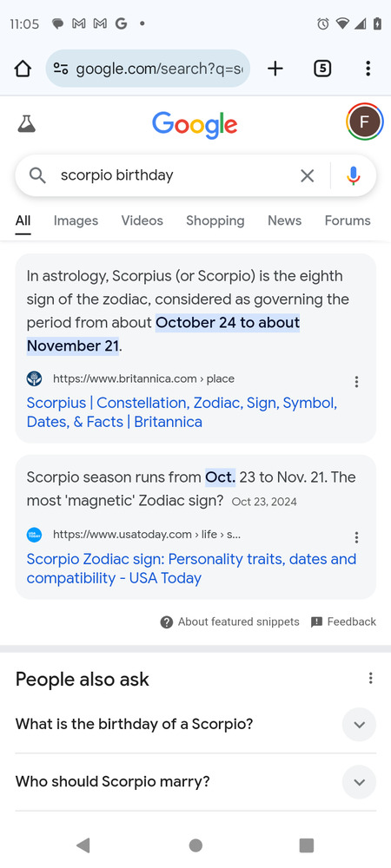Switch to the News tab
Image resolution: width=391 pixels, height=868 pixels.
click(285, 220)
